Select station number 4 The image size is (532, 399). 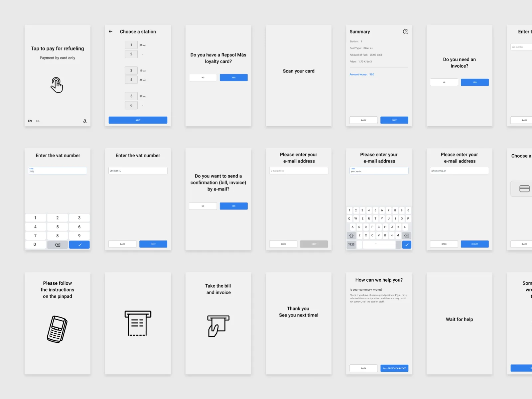coord(131,80)
